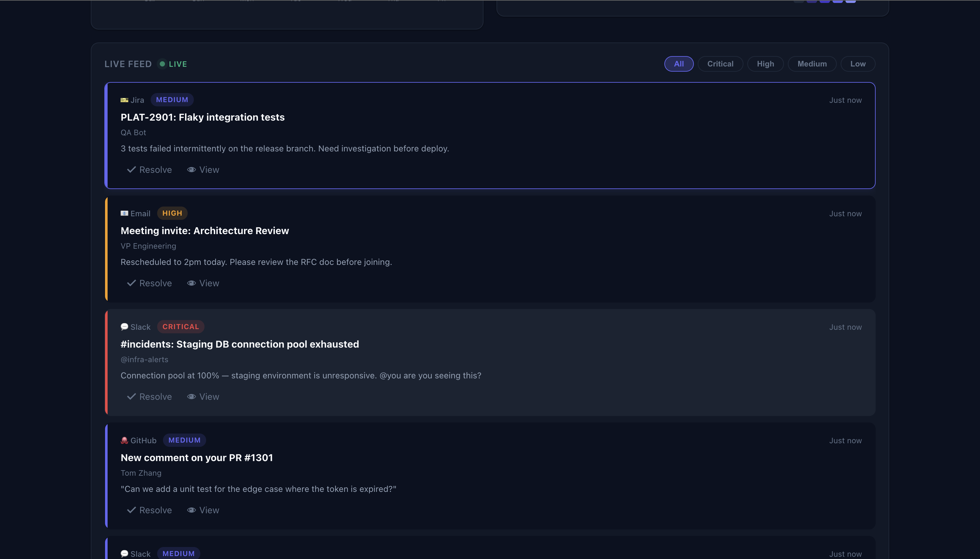
Task: Resolve the GitHub PR #1301 comment
Action: [x=149, y=510]
